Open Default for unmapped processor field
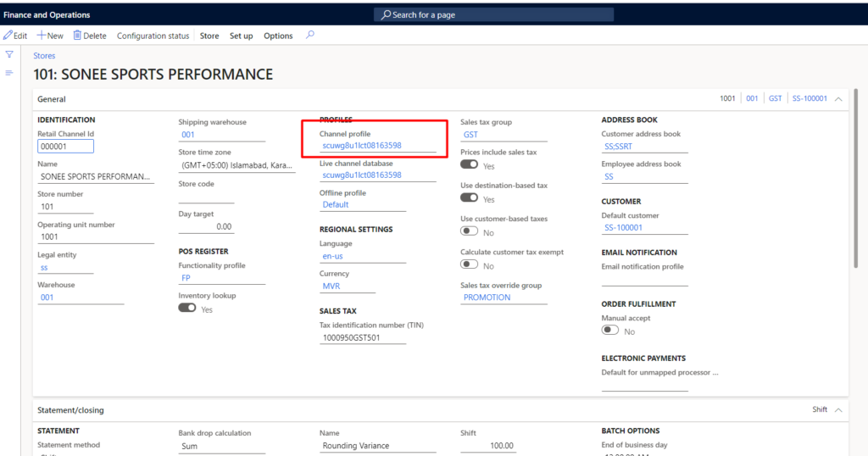The height and width of the screenshot is (456, 868). [645, 385]
